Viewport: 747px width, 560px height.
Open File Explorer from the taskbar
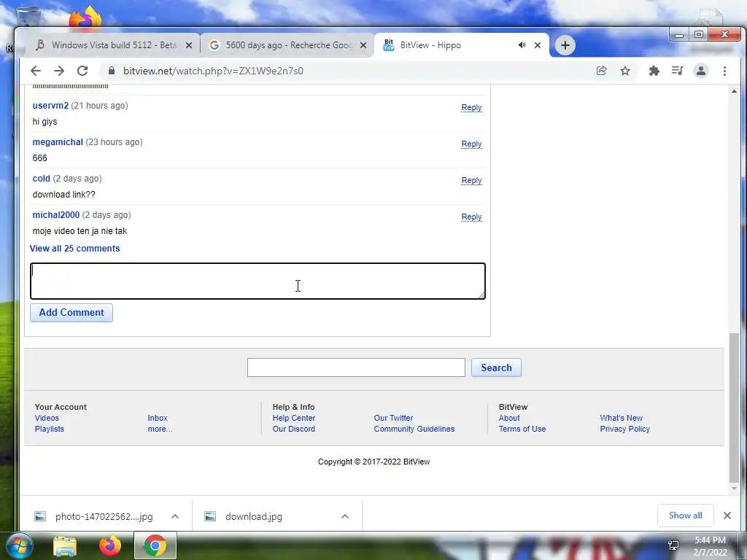tap(65, 546)
